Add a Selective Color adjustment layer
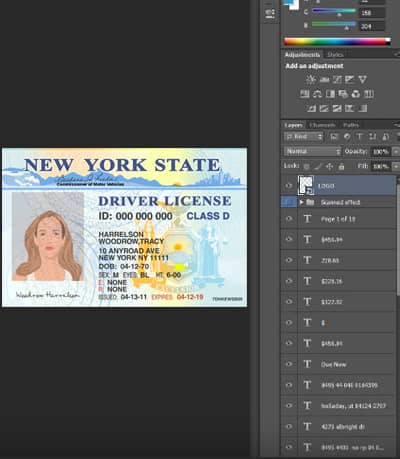Screen dimensions: 400x459 click(x=349, y=108)
